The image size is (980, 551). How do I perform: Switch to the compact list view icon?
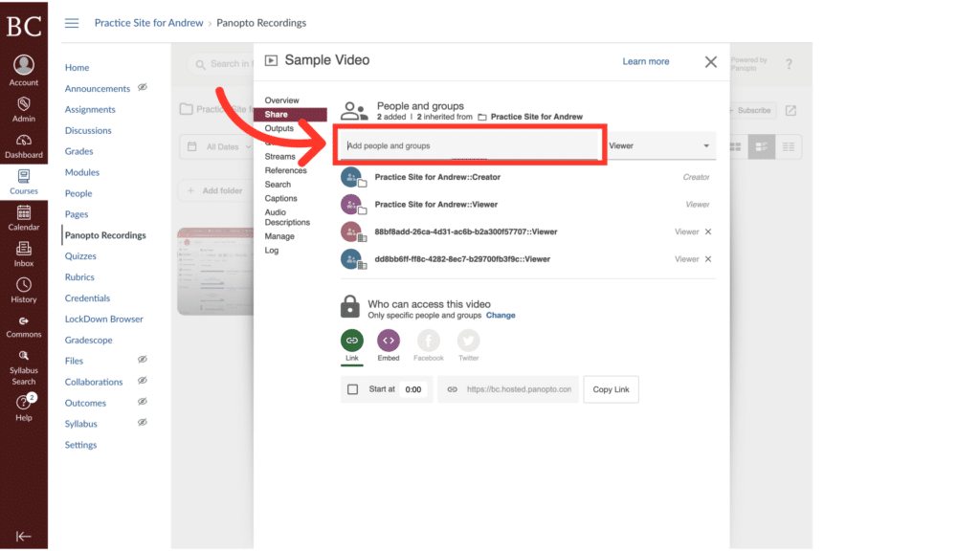click(x=789, y=146)
